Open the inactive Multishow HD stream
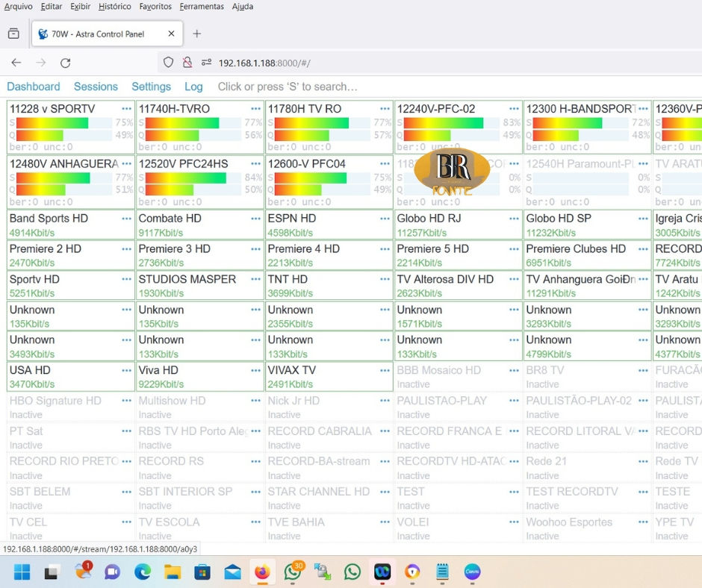Screen dimensions: 702x588 coord(200,407)
